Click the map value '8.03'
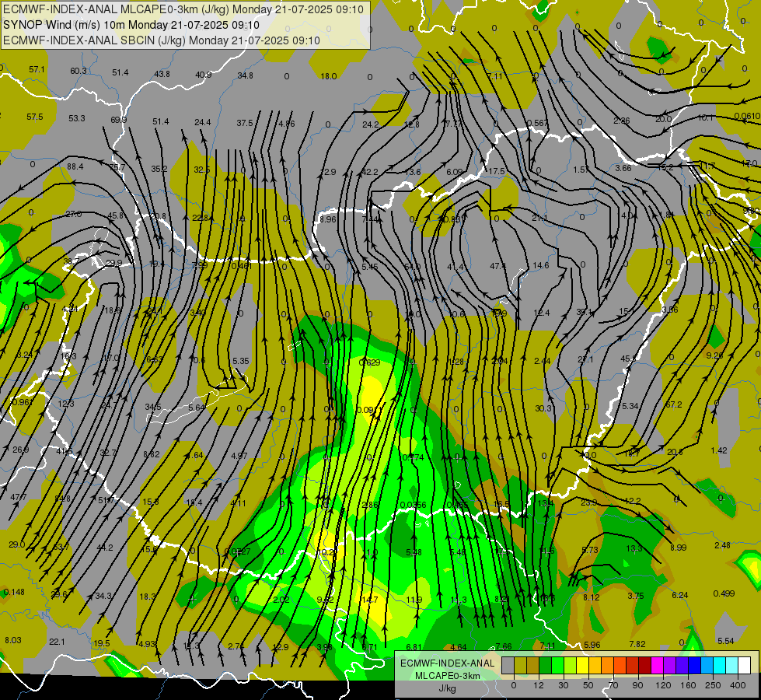 click(x=13, y=640)
